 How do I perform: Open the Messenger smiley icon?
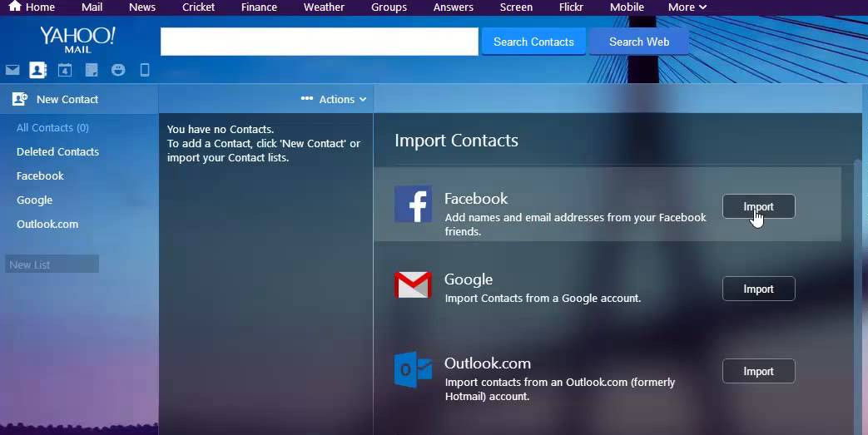tap(118, 70)
